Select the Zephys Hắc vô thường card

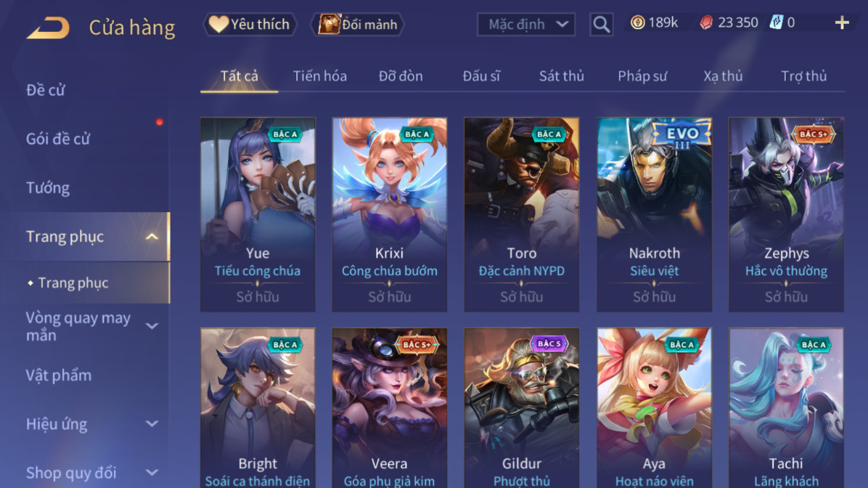point(786,214)
